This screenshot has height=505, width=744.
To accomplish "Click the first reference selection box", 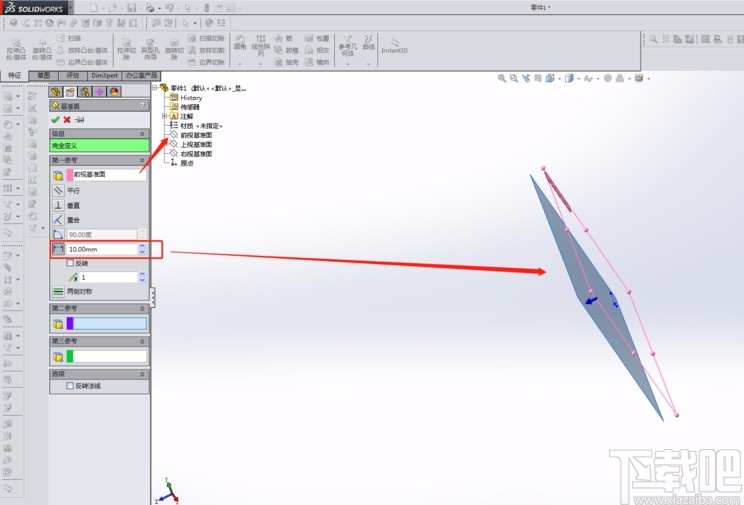I will coord(107,175).
